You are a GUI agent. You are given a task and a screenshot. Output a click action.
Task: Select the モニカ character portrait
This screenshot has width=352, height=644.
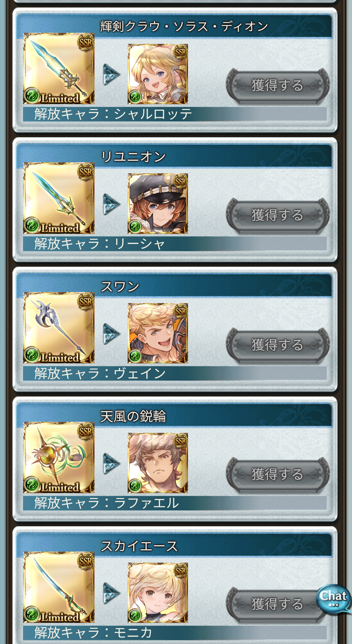(x=158, y=593)
